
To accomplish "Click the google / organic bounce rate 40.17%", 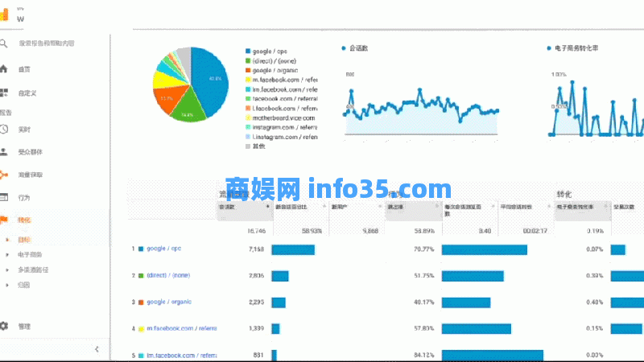I will (x=424, y=302).
